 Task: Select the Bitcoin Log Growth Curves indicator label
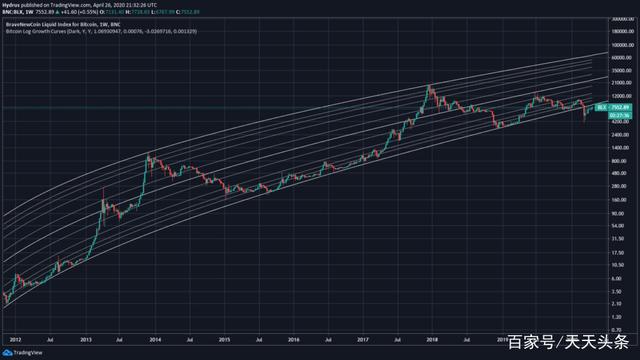click(x=101, y=31)
